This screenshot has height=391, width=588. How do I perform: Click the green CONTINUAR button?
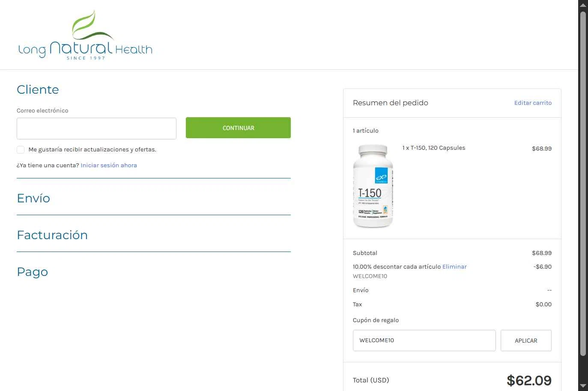[x=238, y=128]
